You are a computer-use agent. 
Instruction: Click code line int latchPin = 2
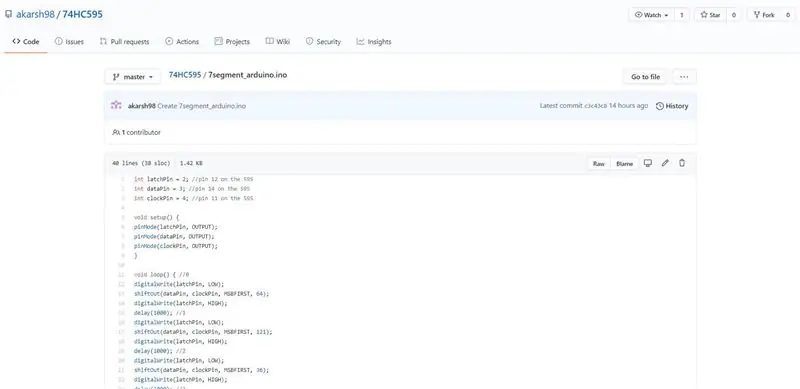[193, 179]
